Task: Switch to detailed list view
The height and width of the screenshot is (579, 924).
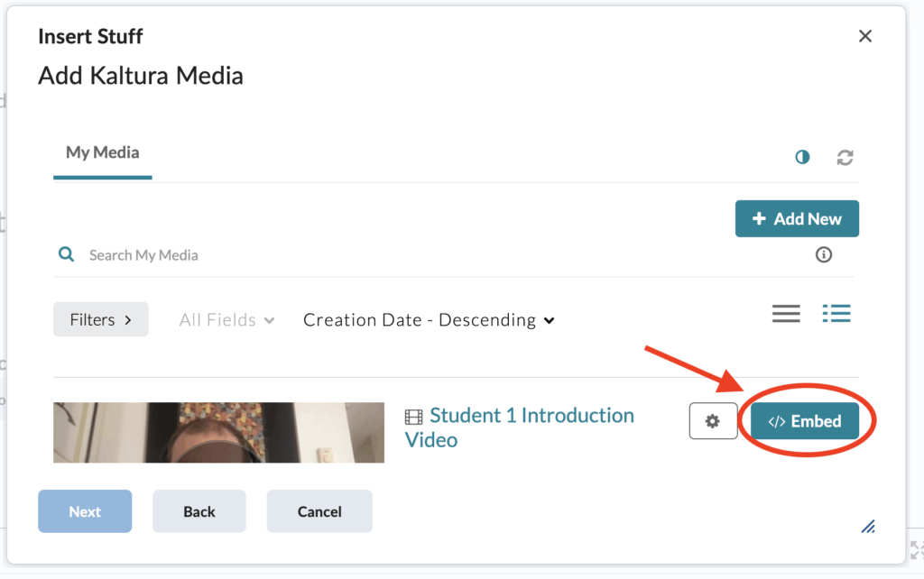Action: (x=836, y=314)
